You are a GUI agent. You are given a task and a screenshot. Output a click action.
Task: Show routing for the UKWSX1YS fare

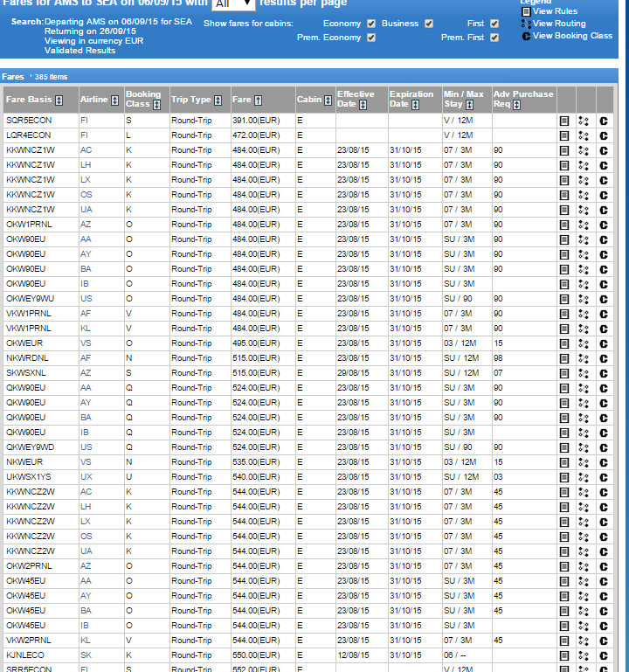(x=584, y=477)
